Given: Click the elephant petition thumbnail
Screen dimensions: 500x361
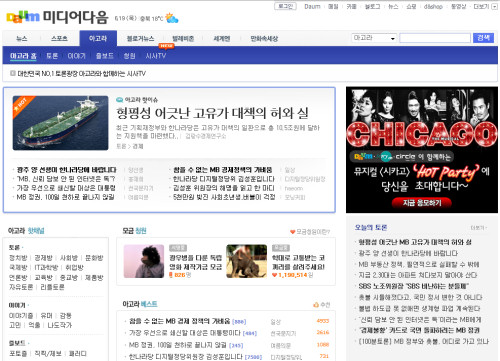Looking at the screenshot, I should pos(246,261).
